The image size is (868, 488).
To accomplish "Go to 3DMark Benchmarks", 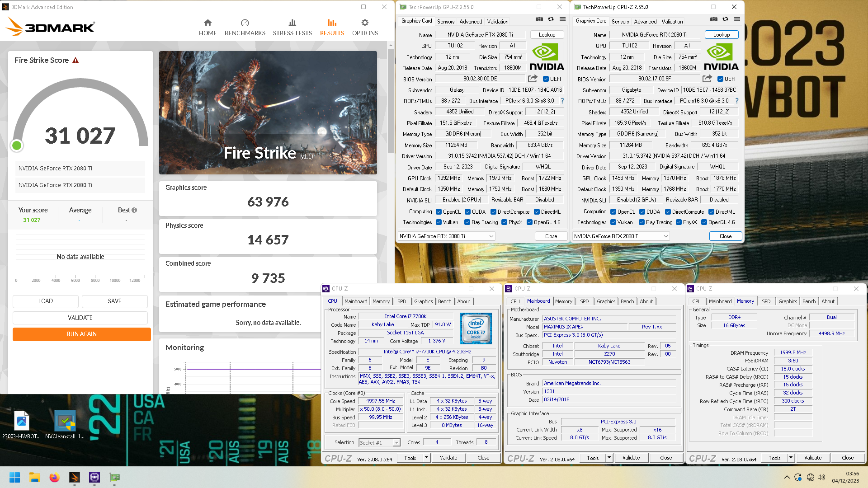I will 245,28.
